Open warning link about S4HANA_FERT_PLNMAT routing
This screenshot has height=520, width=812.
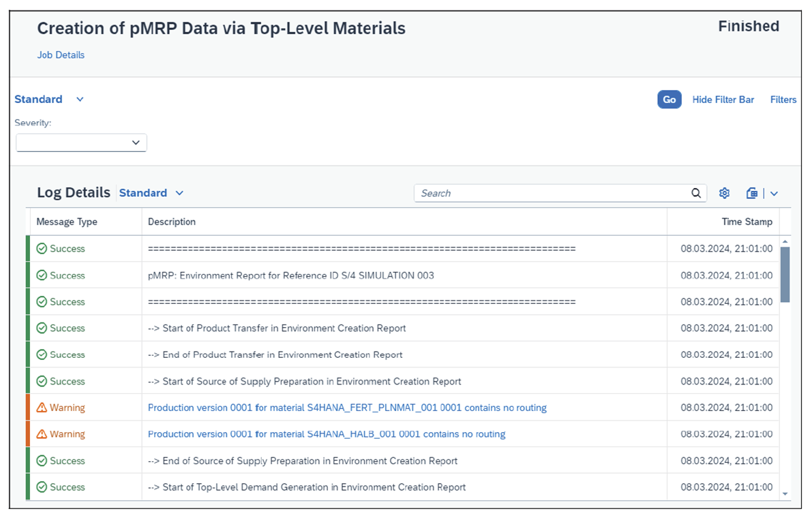[x=347, y=407]
